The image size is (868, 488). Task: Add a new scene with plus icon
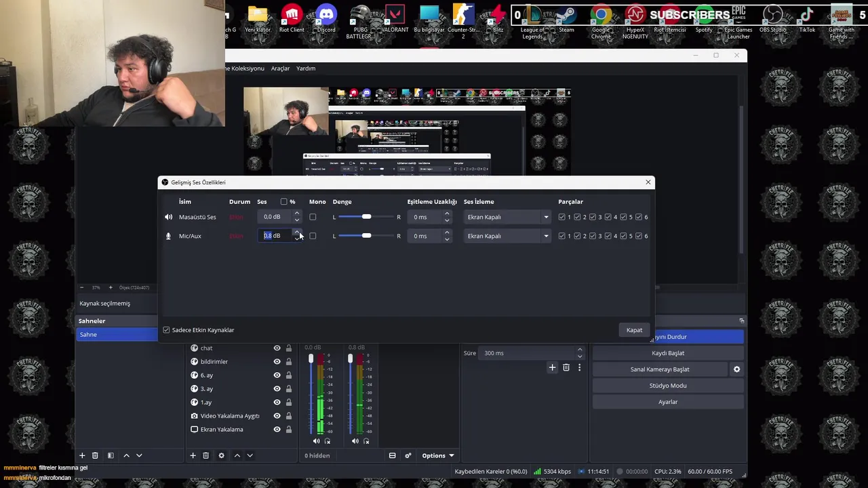[82, 455]
